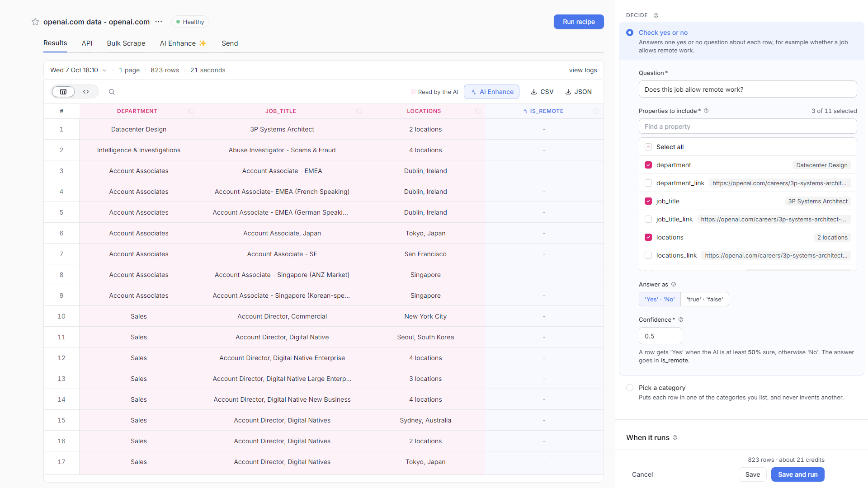Open help icon next to When it runs

click(x=675, y=437)
